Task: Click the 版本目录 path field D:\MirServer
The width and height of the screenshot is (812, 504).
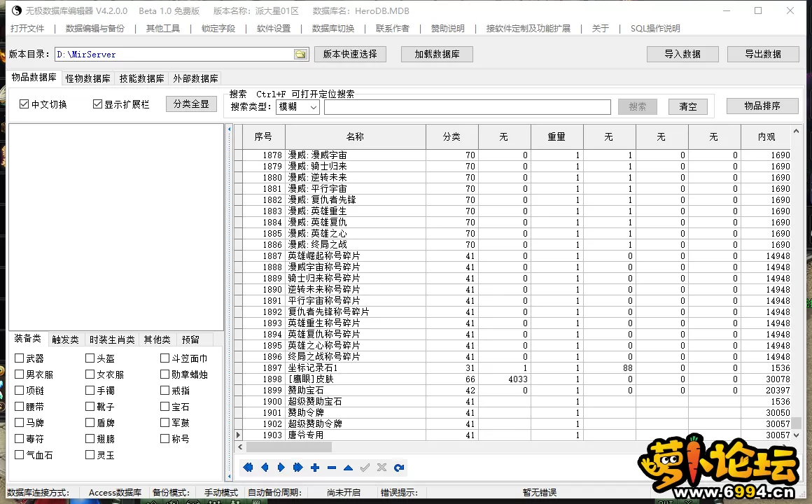Action: click(x=174, y=55)
